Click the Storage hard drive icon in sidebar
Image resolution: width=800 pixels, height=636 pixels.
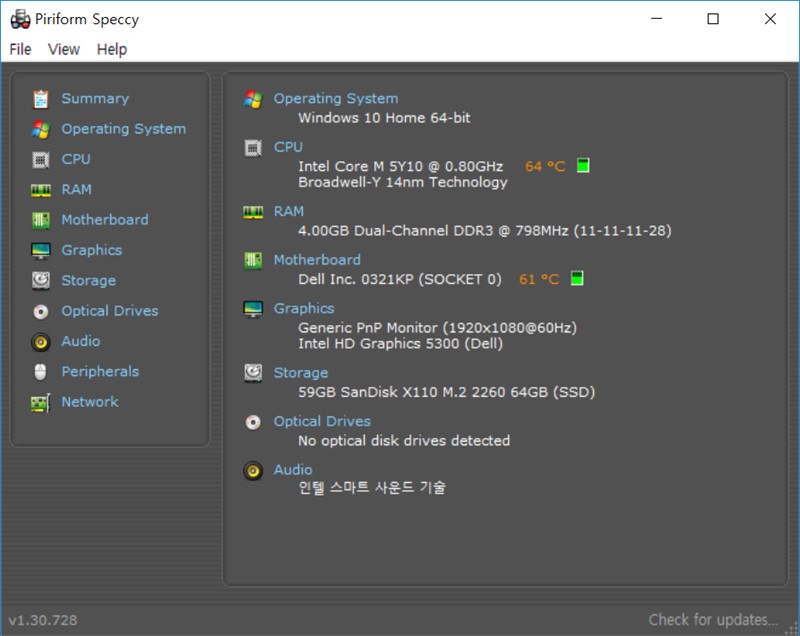pyautogui.click(x=41, y=281)
